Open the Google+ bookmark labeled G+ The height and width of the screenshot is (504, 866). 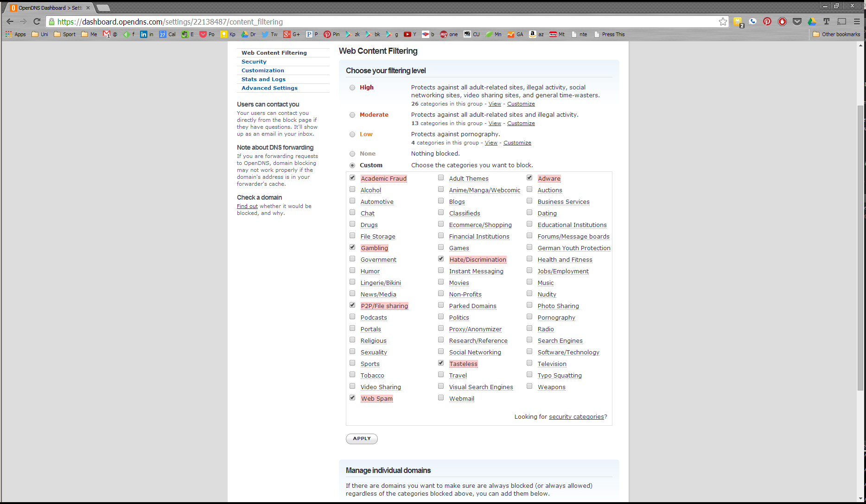pyautogui.click(x=292, y=34)
